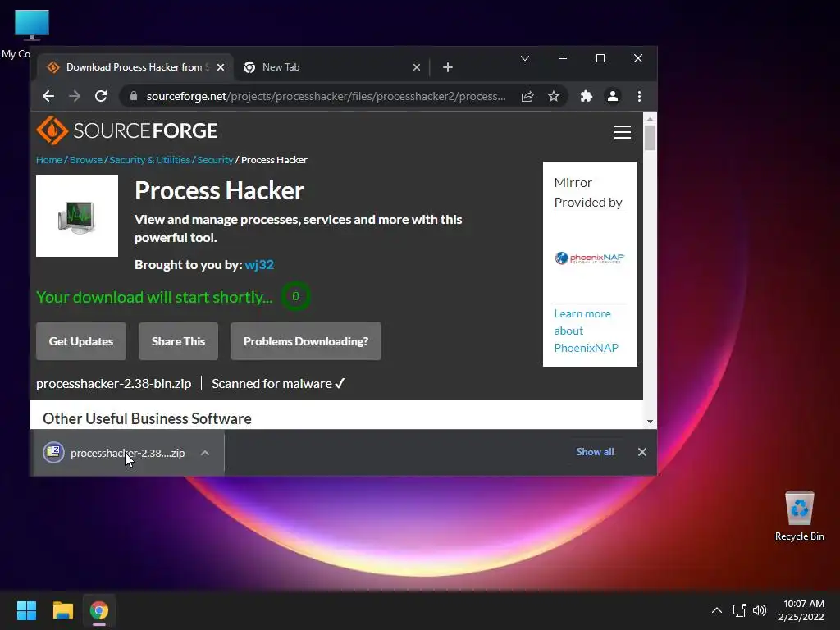Open the SourceForge hamburger menu
The width and height of the screenshot is (840, 630).
point(622,132)
